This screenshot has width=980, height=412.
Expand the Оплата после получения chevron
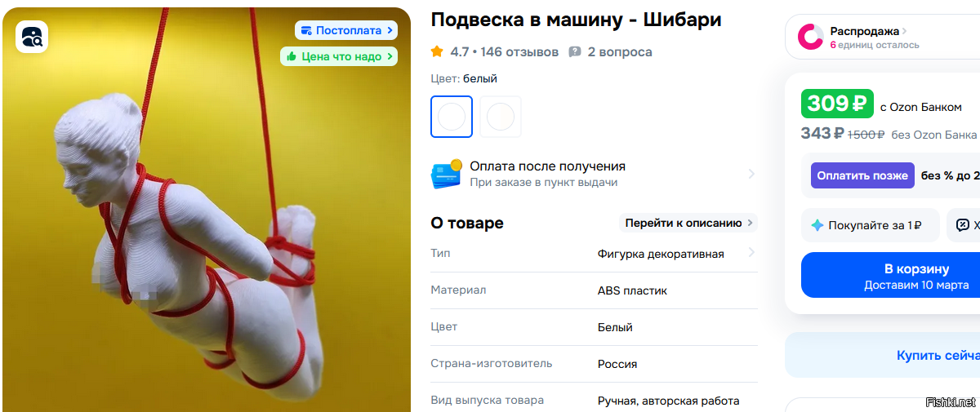[x=751, y=174]
